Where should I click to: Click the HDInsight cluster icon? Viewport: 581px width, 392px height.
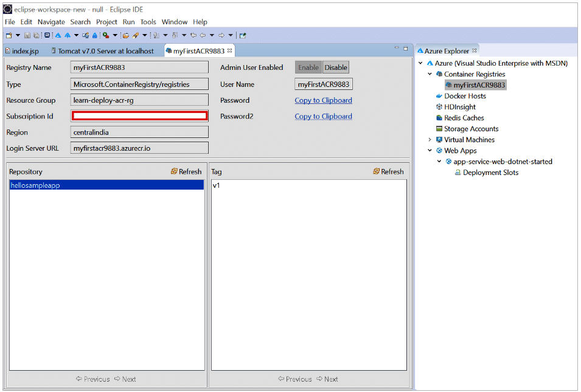(x=439, y=107)
